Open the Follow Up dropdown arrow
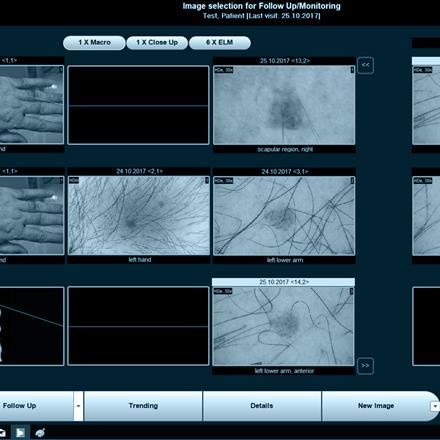 [x=78, y=406]
